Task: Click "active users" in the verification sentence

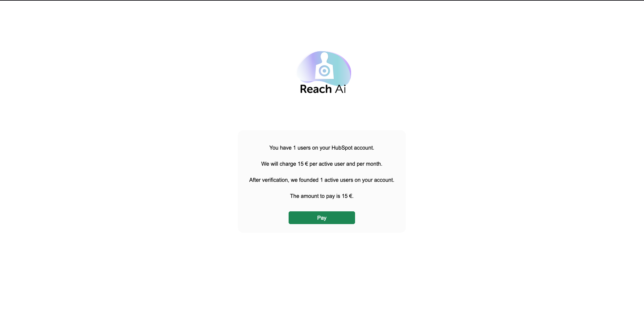Action: [339, 180]
